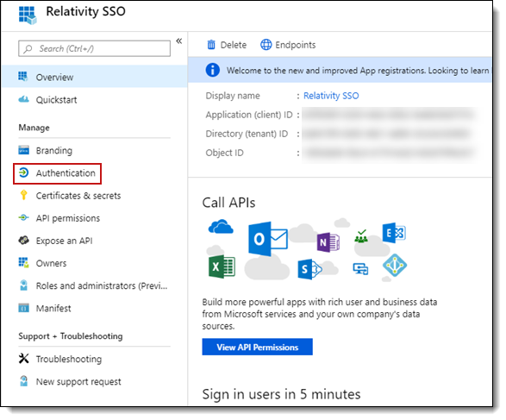The image size is (506, 420).
Task: Click the blue info icon in banner
Action: click(212, 70)
